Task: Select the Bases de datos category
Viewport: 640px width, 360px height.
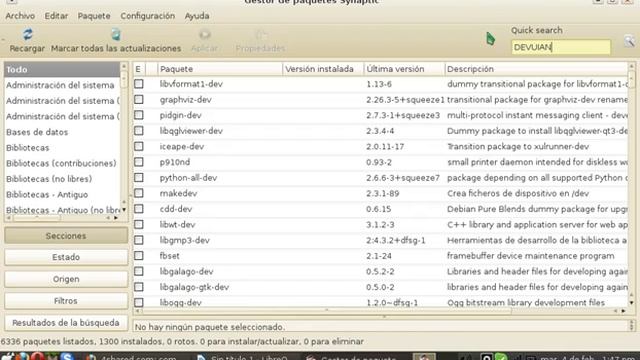Action: 62,132
